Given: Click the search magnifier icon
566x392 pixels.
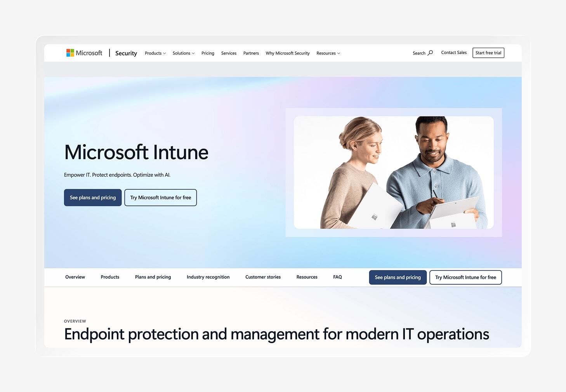Looking at the screenshot, I should point(430,53).
